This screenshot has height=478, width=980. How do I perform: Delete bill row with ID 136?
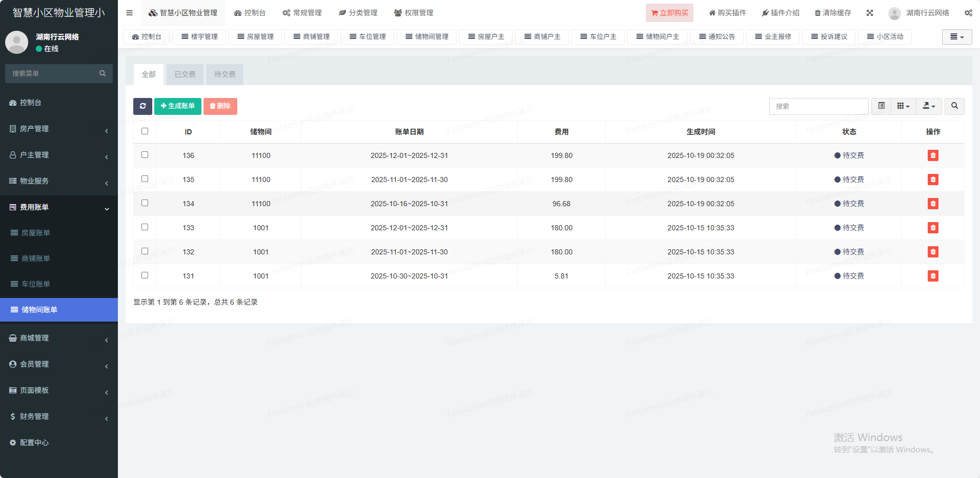[x=933, y=155]
